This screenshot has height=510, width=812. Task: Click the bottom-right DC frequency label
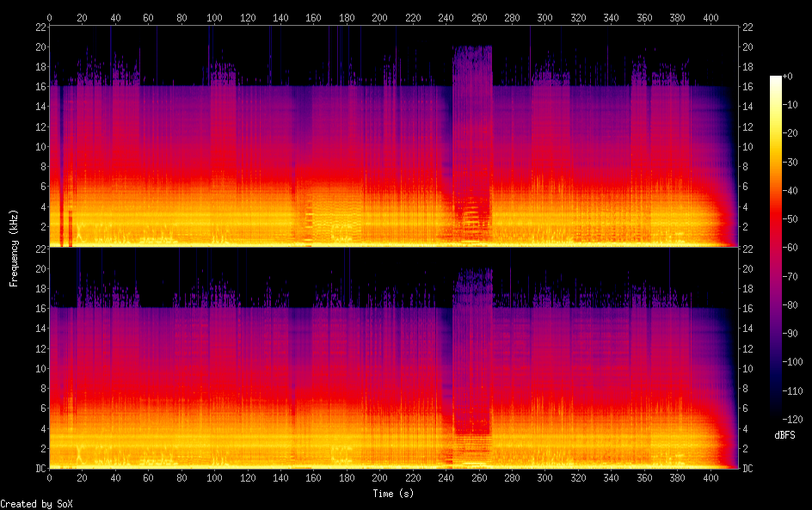[x=748, y=469]
